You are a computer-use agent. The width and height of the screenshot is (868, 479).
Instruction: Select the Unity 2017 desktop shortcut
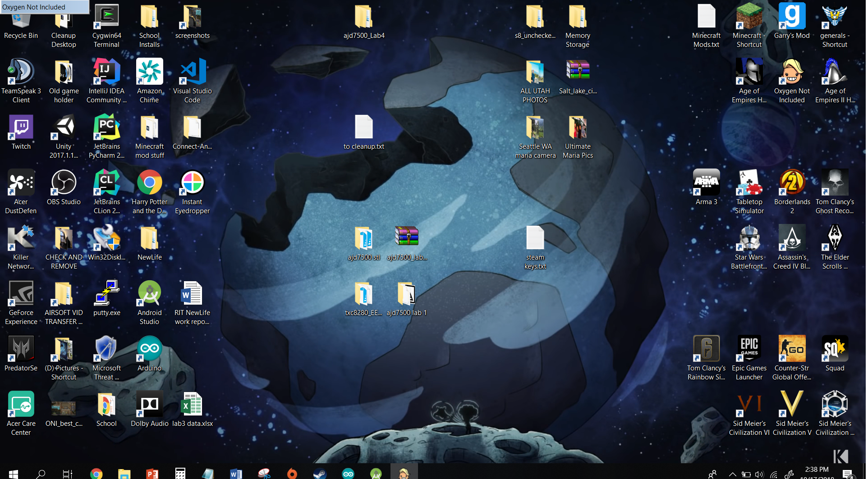(64, 128)
